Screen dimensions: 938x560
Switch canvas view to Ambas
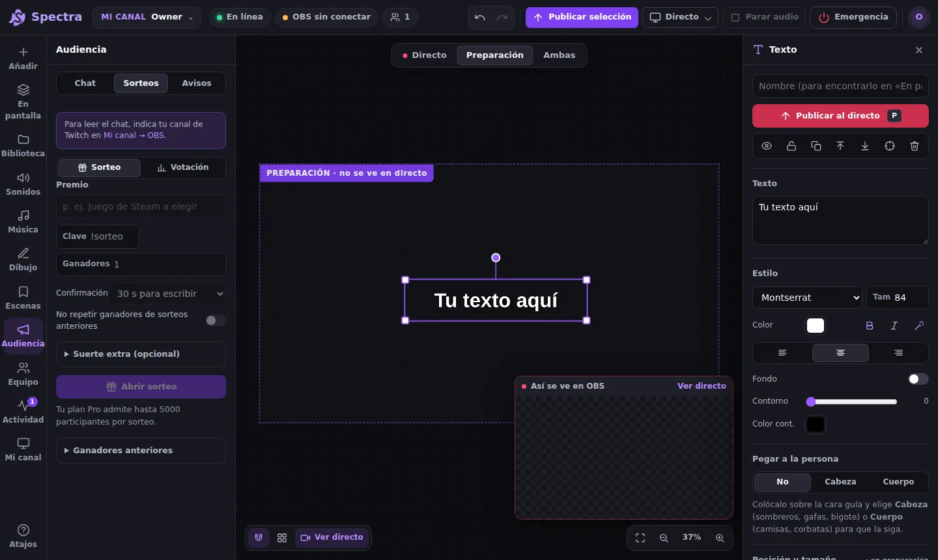coord(559,55)
